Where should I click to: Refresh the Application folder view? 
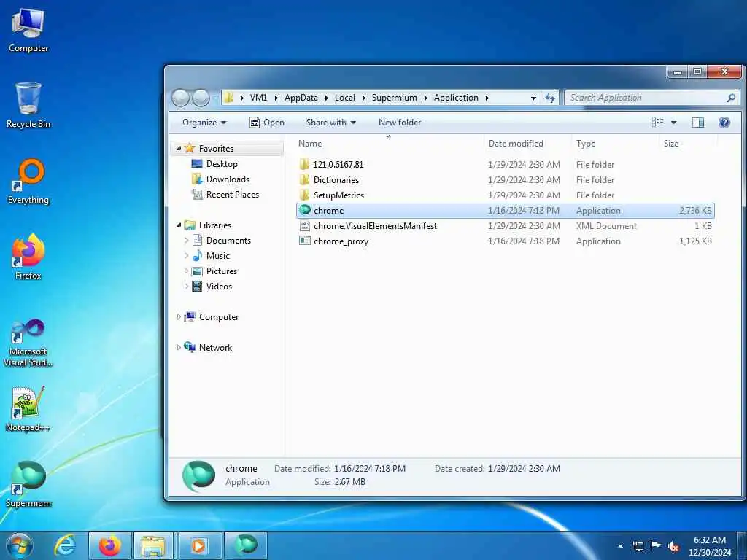[550, 98]
